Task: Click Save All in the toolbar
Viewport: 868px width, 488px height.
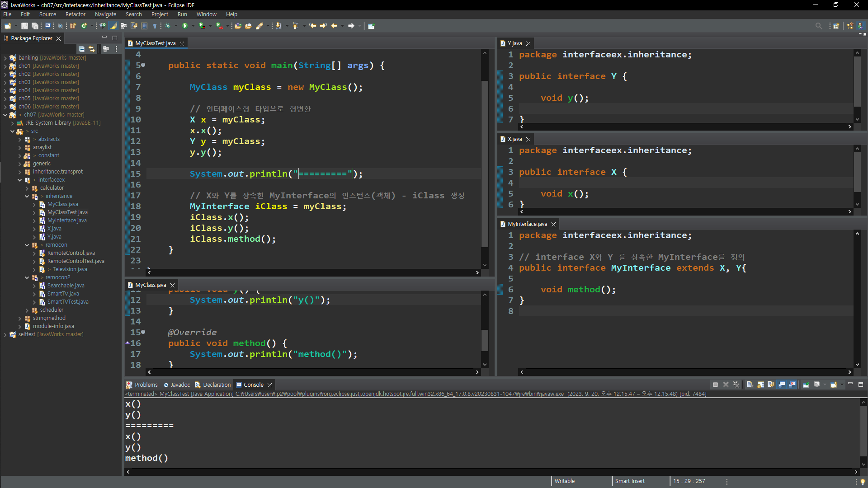Action: click(35, 26)
